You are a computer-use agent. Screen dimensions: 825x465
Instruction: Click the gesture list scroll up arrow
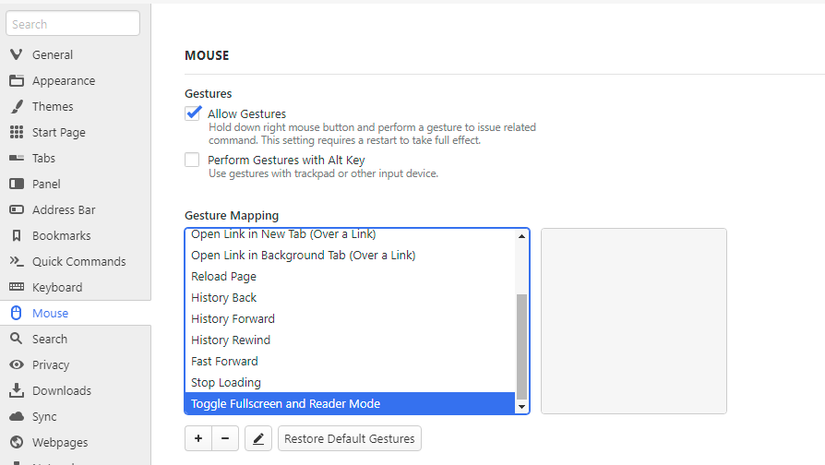tap(521, 236)
